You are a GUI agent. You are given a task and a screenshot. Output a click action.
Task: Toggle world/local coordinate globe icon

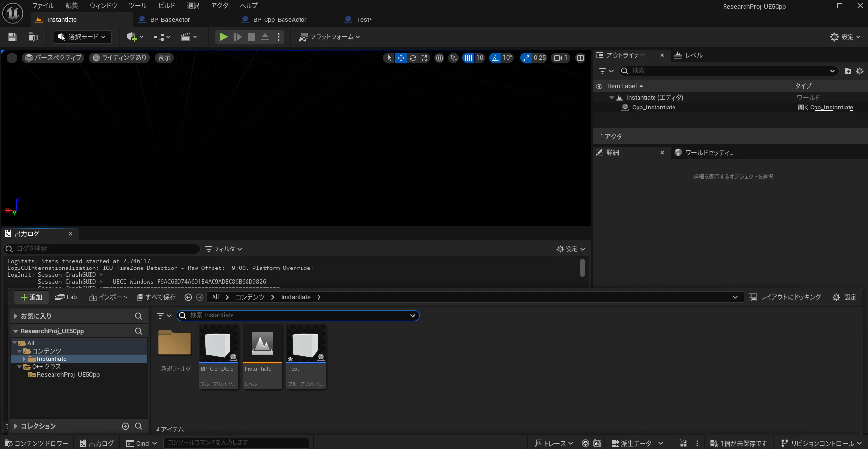pyautogui.click(x=439, y=58)
